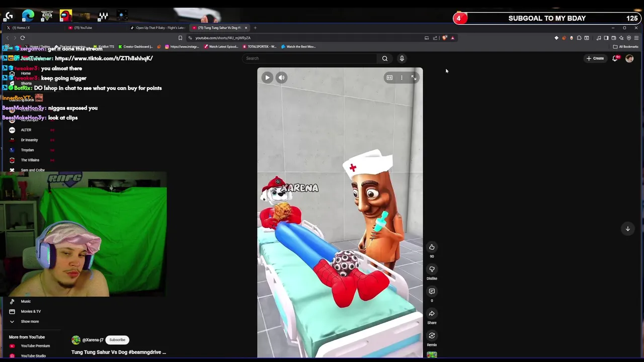Open Sam and Colby subscription

33,170
